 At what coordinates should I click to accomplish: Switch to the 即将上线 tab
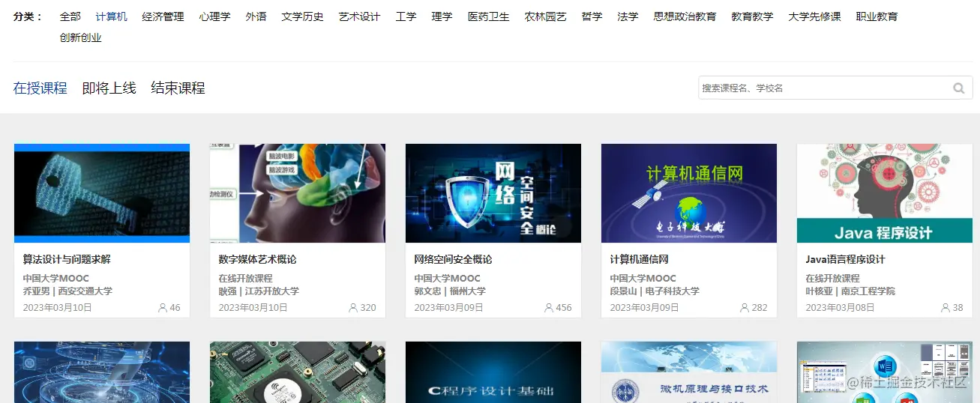click(109, 88)
